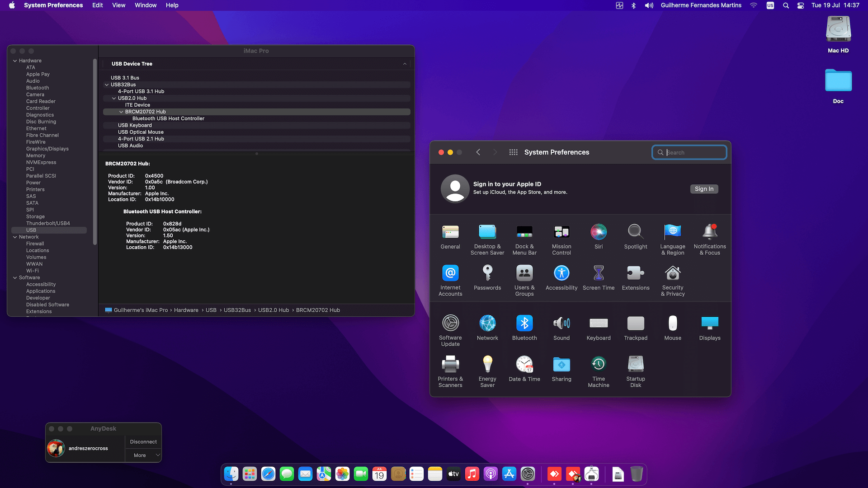Open Dock & Menu Bar preferences
The image size is (868, 488).
click(524, 239)
